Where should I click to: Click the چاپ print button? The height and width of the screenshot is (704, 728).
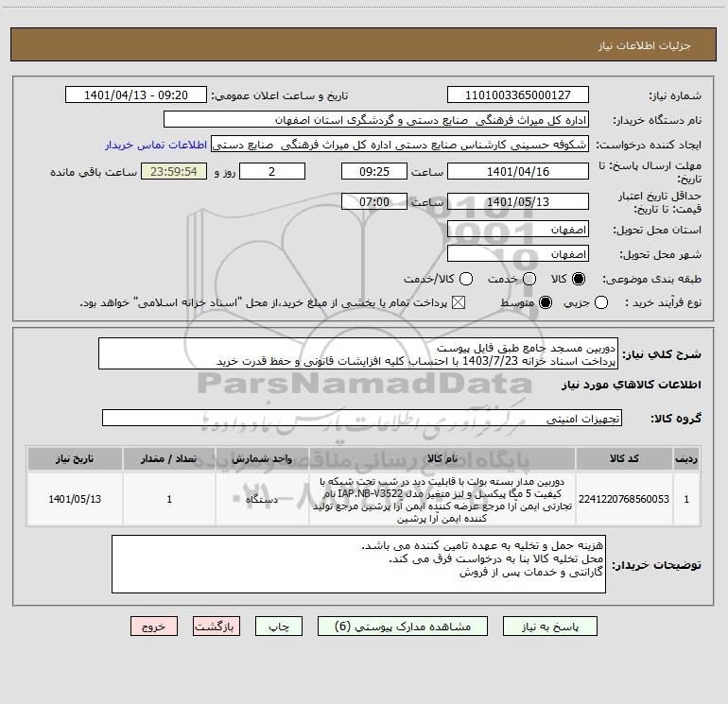[279, 626]
